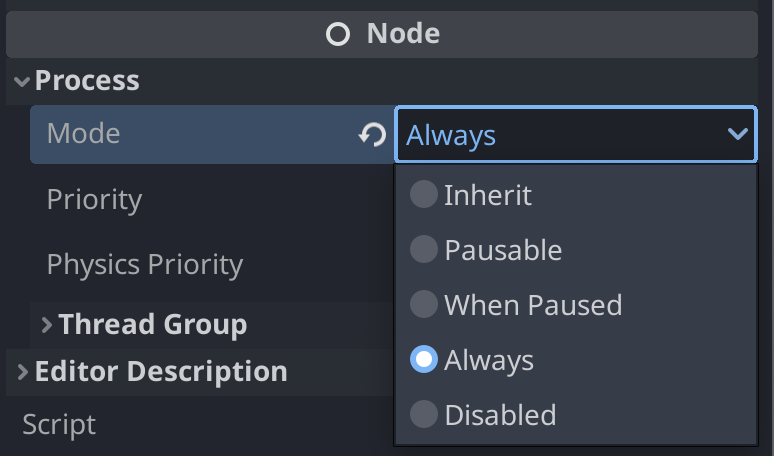
Task: Click the Editor Description title text
Action: (161, 372)
